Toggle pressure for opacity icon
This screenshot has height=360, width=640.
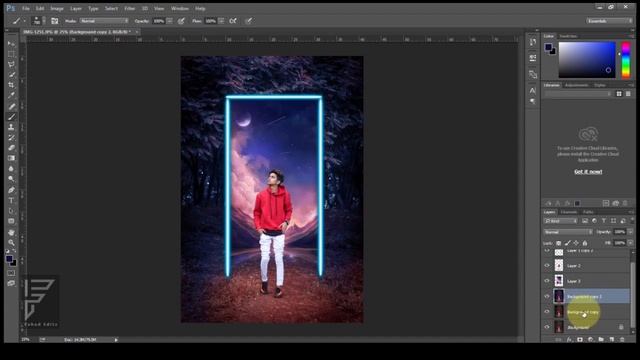point(181,21)
